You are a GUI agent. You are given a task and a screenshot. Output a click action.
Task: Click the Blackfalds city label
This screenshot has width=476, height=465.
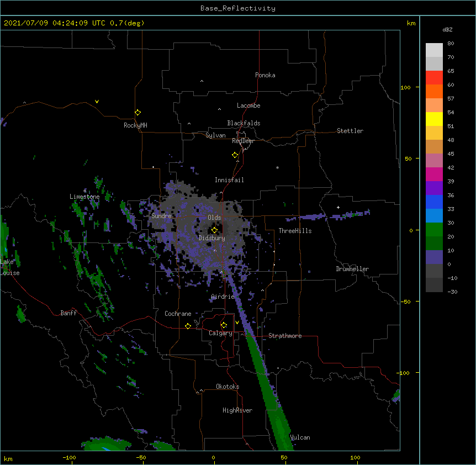(x=244, y=123)
